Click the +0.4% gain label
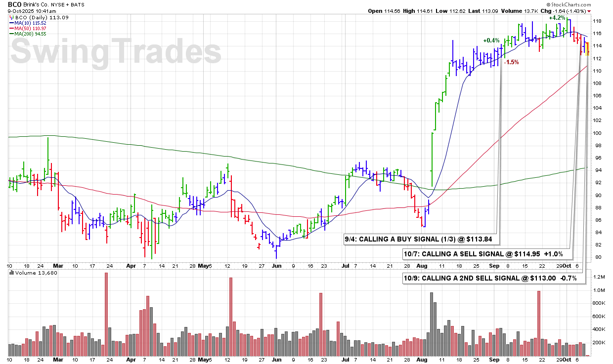 491,40
